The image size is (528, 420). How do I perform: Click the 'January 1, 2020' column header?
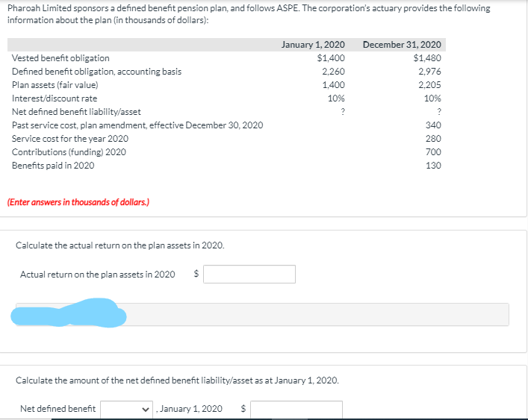tap(313, 45)
